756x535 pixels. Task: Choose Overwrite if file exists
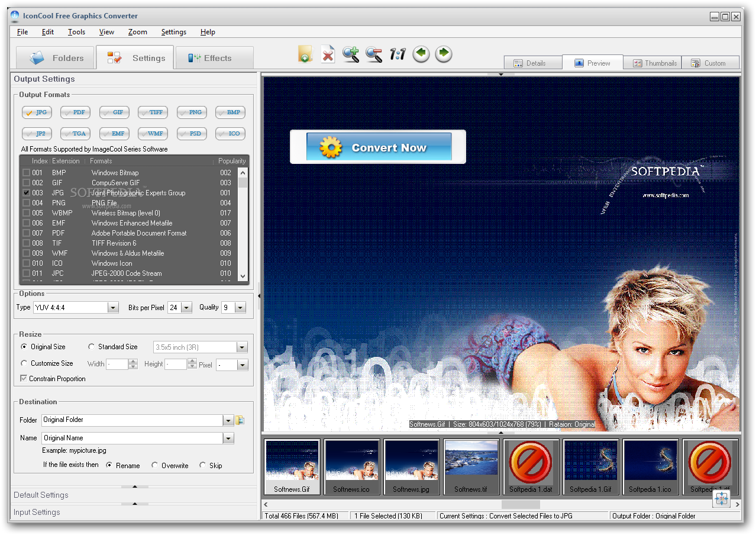(155, 466)
